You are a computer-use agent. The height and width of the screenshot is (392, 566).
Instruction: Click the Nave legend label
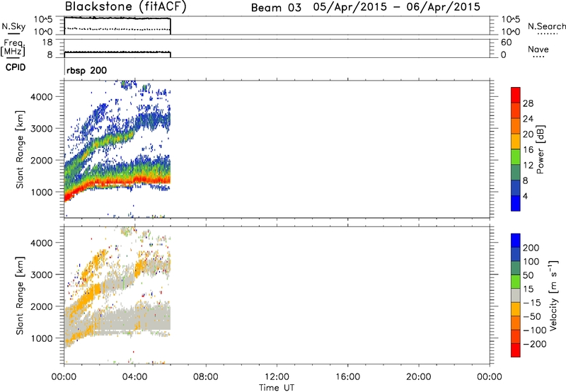pos(538,50)
